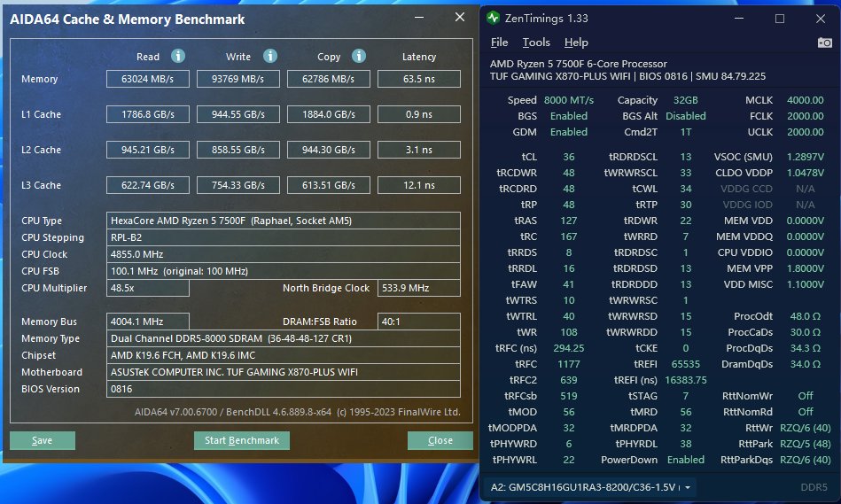Click the ZenTimings app icon in title bar

click(493, 18)
